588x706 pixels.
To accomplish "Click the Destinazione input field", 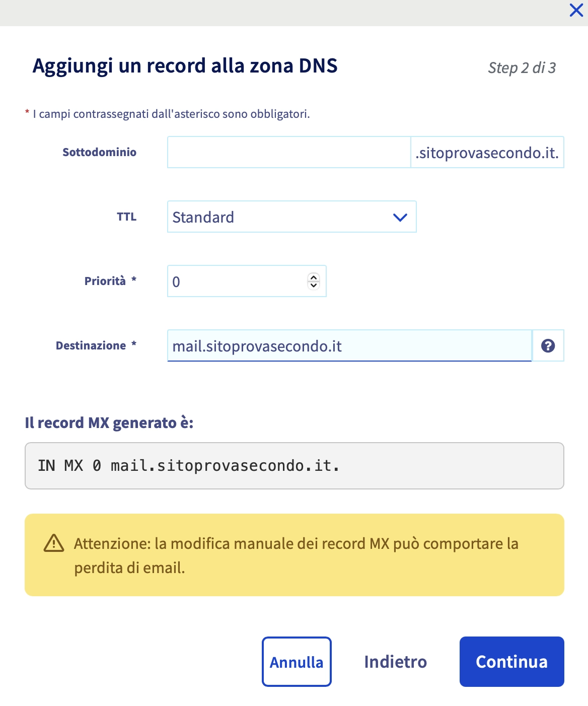I will coord(349,346).
